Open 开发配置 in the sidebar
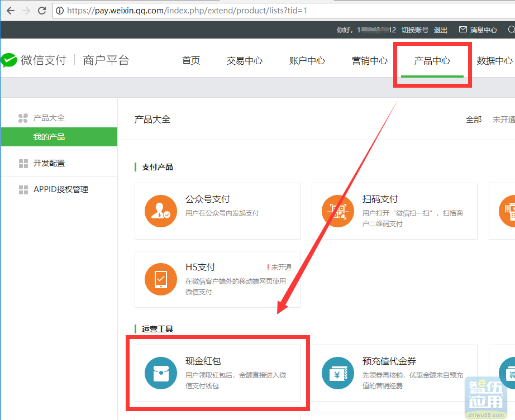The image size is (515, 420). [x=49, y=163]
